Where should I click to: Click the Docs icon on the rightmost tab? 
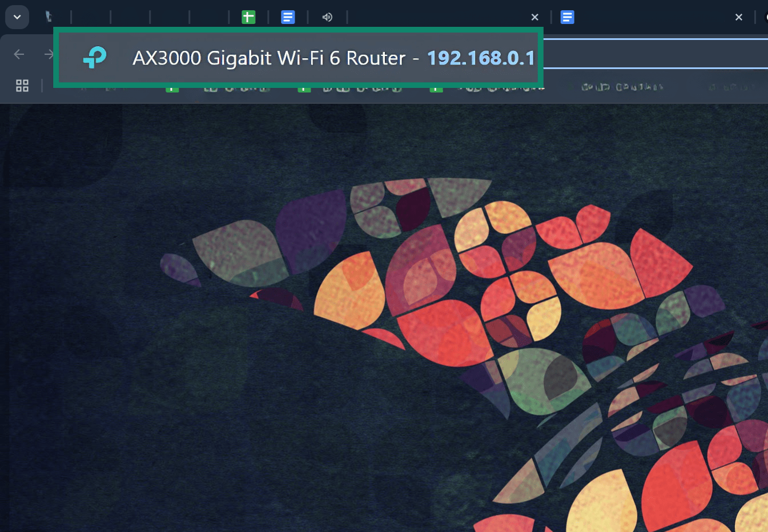click(x=568, y=17)
